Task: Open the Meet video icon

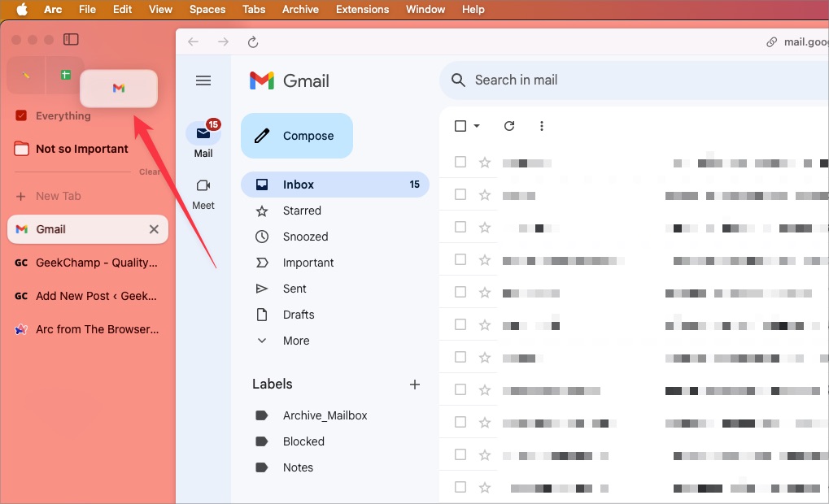Action: click(203, 186)
